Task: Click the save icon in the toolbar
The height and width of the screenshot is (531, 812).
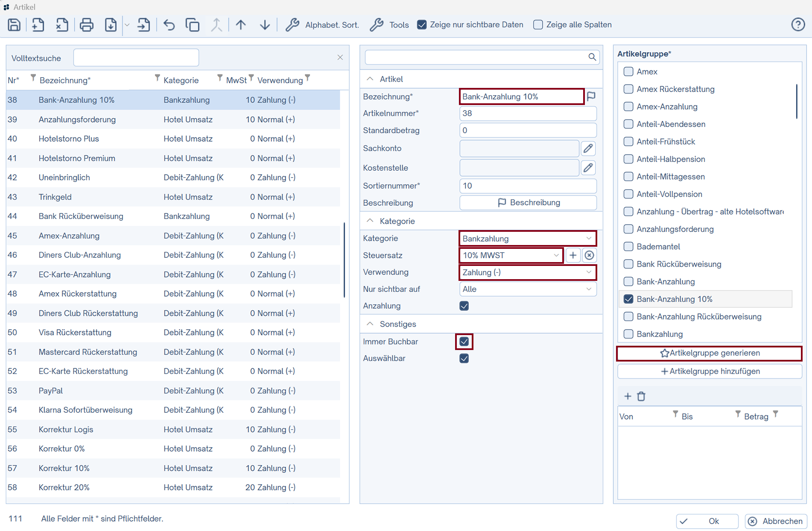Action: tap(14, 25)
